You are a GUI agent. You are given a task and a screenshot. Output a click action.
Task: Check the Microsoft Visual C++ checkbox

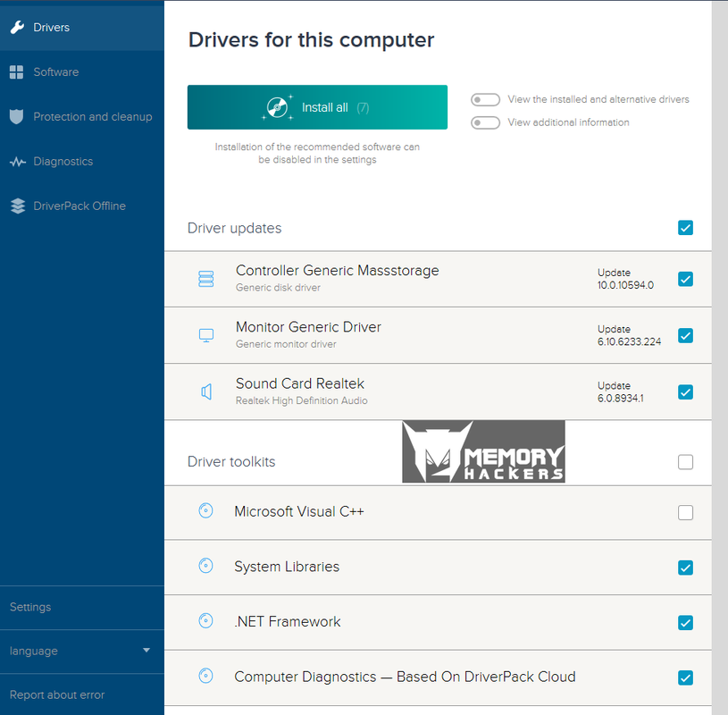pos(685,512)
